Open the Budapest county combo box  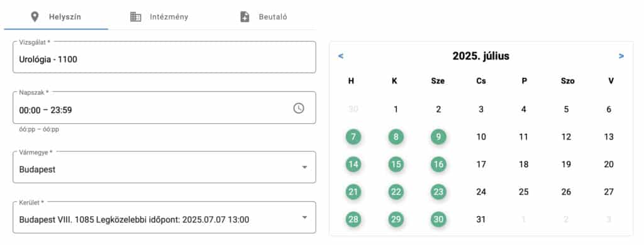(164, 167)
